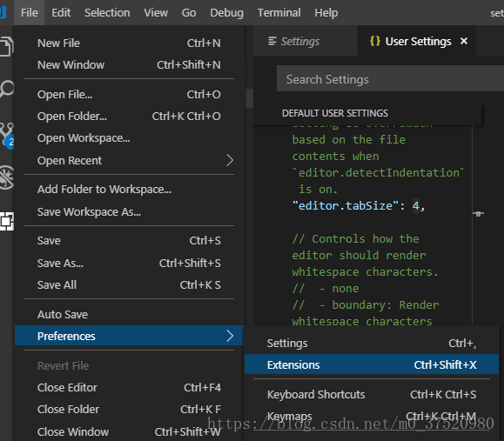Image resolution: width=504 pixels, height=441 pixels.
Task: Open the Explorer icon in activity bar
Action: pos(6,47)
